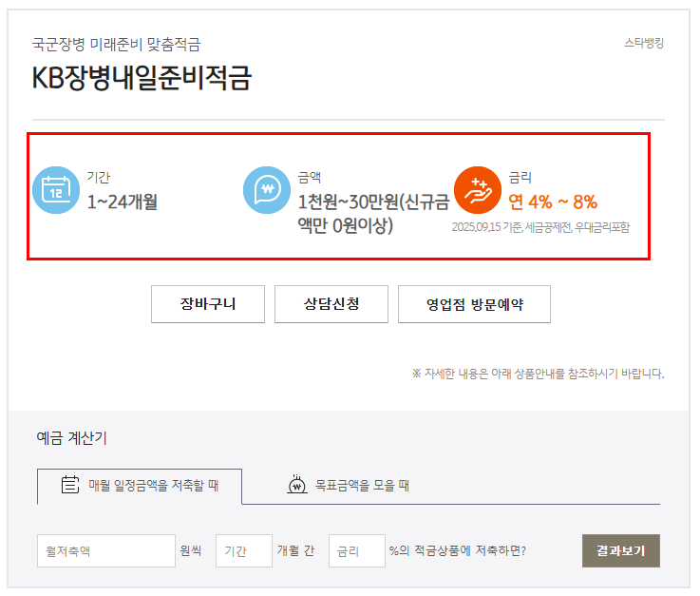Click the won speech bubble 금액 icon
This screenshot has height=596, width=700.
[x=267, y=190]
